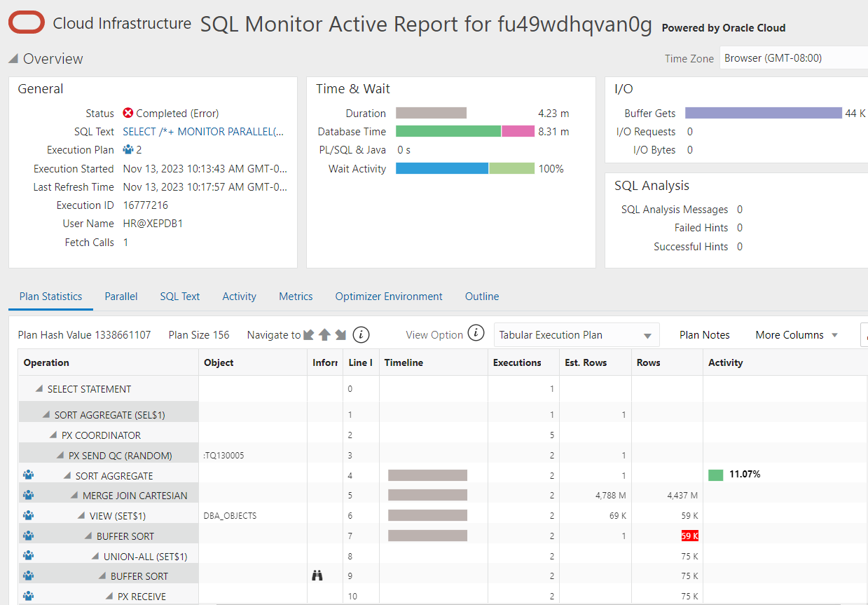Click the Timeline column header
The image size is (868, 605).
[x=404, y=362]
